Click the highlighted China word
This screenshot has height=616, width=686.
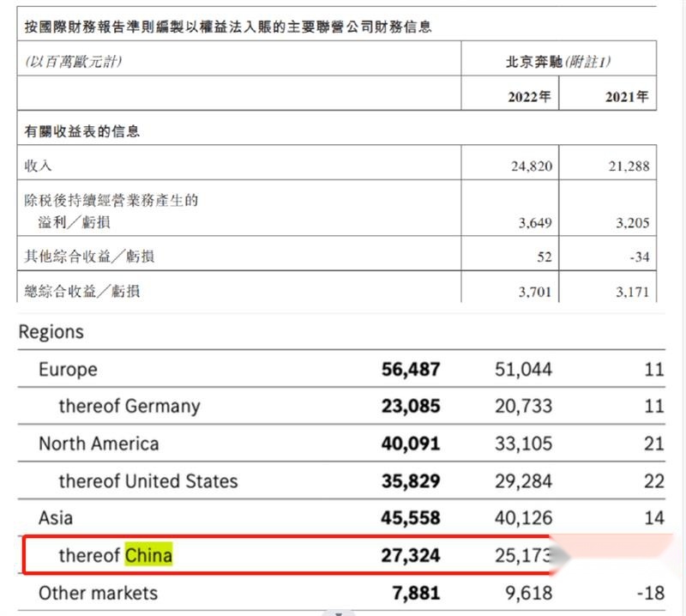pos(148,555)
